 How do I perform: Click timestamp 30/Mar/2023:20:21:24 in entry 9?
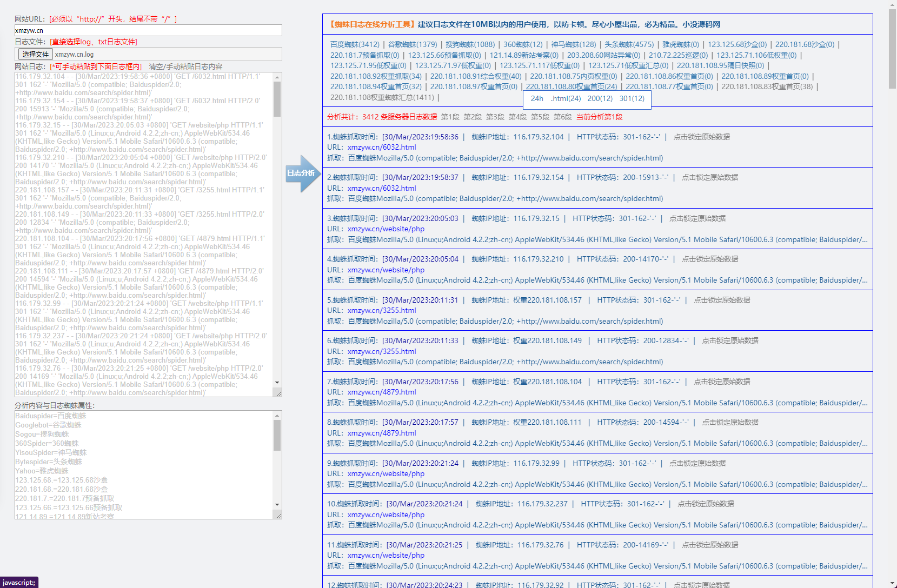(x=420, y=463)
